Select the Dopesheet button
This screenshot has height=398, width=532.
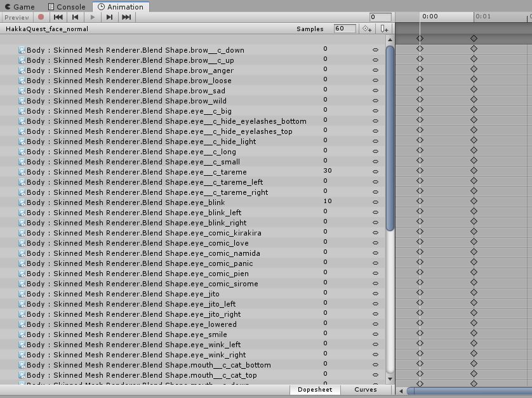point(315,390)
